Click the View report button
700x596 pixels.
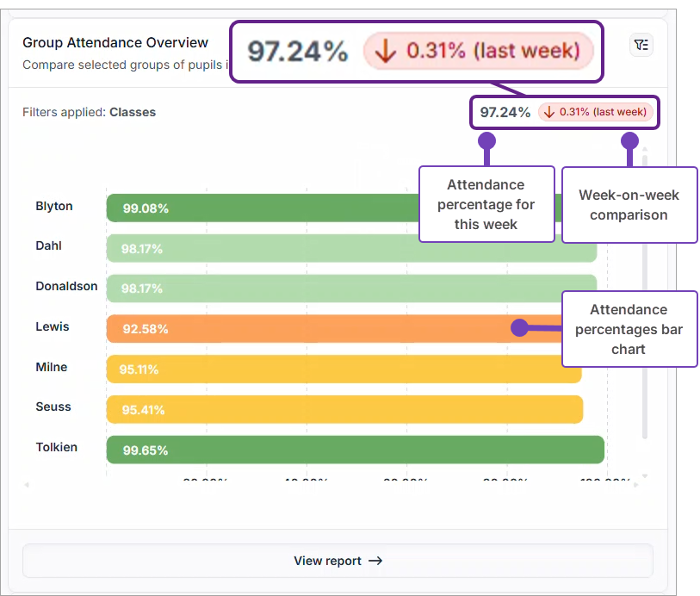[x=338, y=561]
